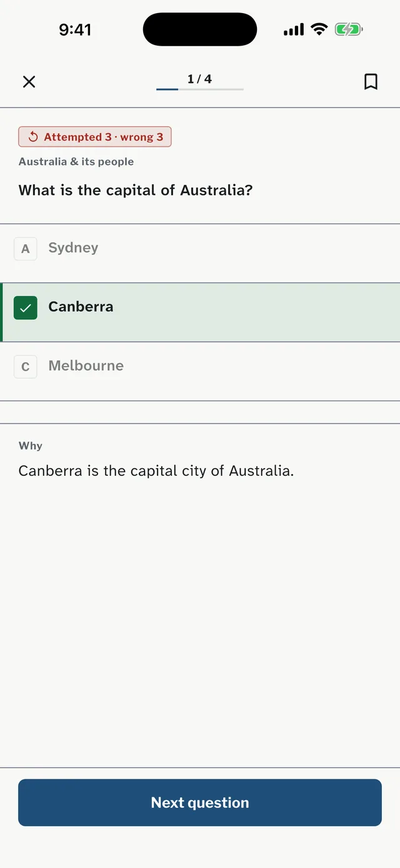Tap the Canberra answer row

pyautogui.click(x=200, y=312)
